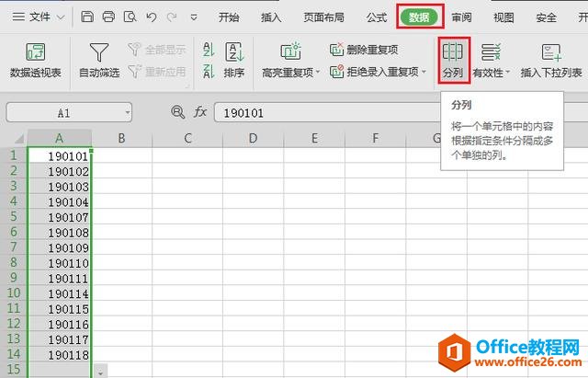Select row 15 header
588x378 pixels.
pos(14,369)
